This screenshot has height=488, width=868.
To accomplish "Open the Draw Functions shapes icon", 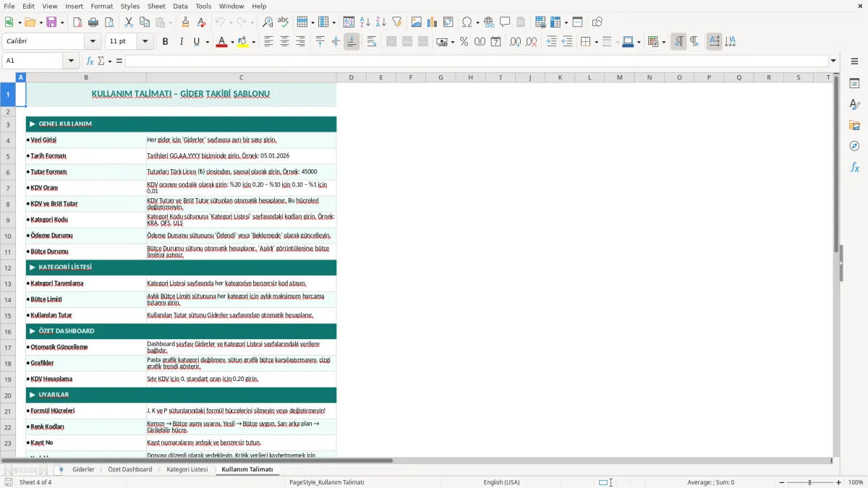I will 597,22.
